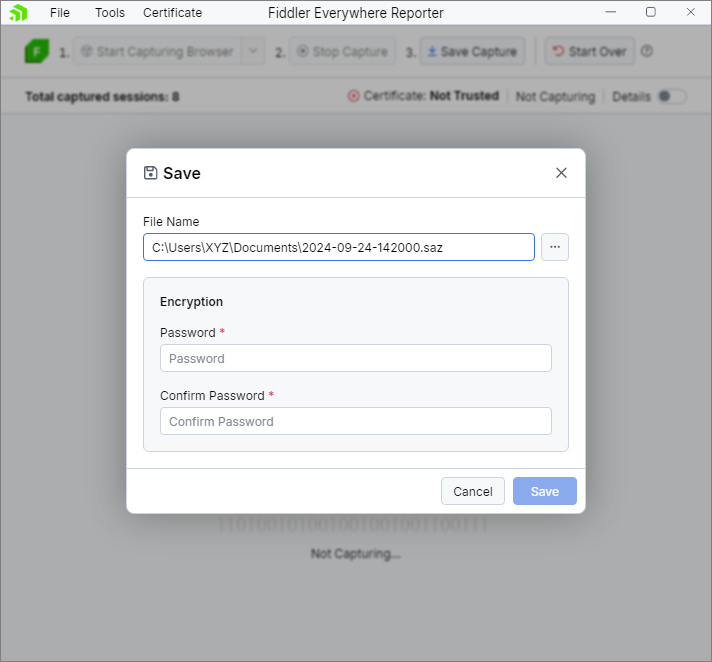Click the Total captured sessions: 8 text
This screenshot has width=712, height=662.
(102, 97)
